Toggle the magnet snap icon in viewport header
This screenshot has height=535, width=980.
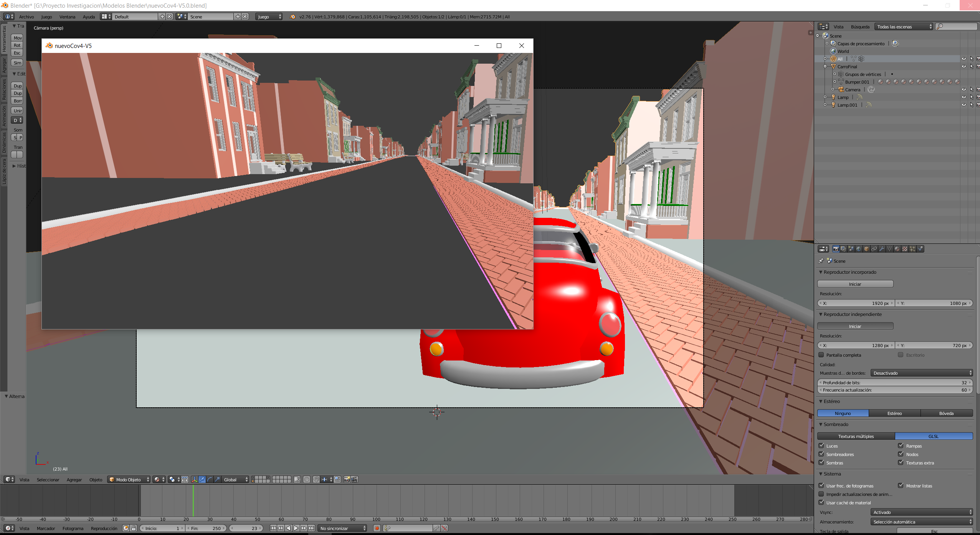[x=316, y=479]
